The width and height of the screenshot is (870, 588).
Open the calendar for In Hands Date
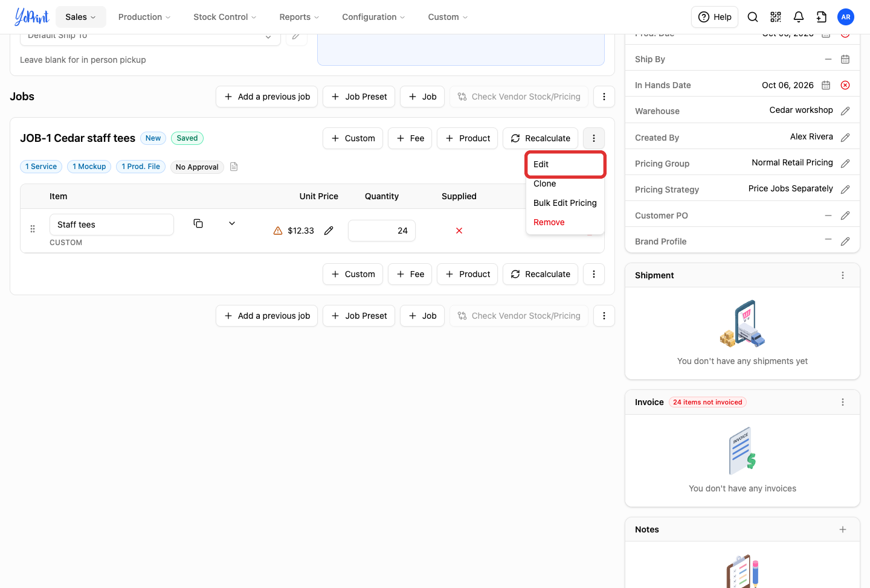pos(826,85)
